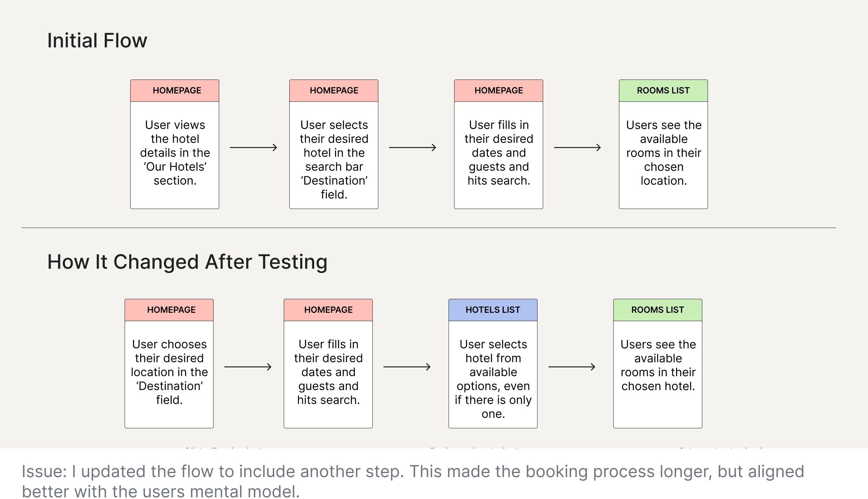Click the 'Issue: I updated the flow' caption
Image resolution: width=868 pixels, height=499 pixels.
pyautogui.click(x=413, y=481)
